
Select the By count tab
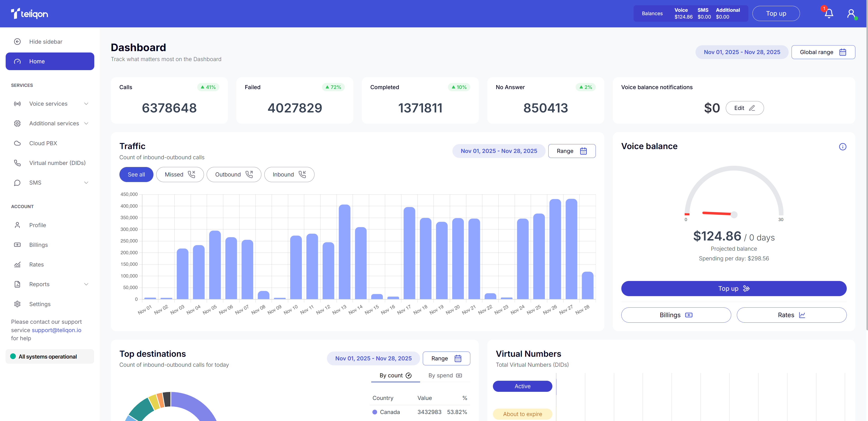point(396,376)
